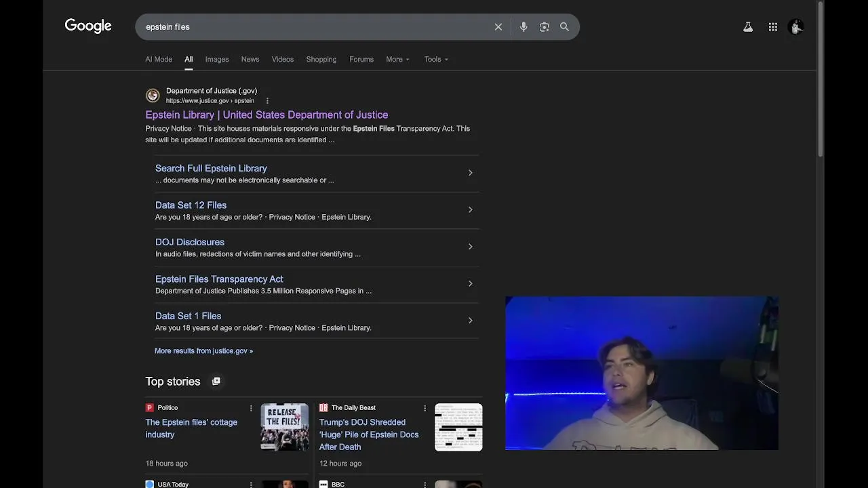Viewport: 868px width, 488px height.
Task: Open the Tools dropdown
Action: [436, 60]
